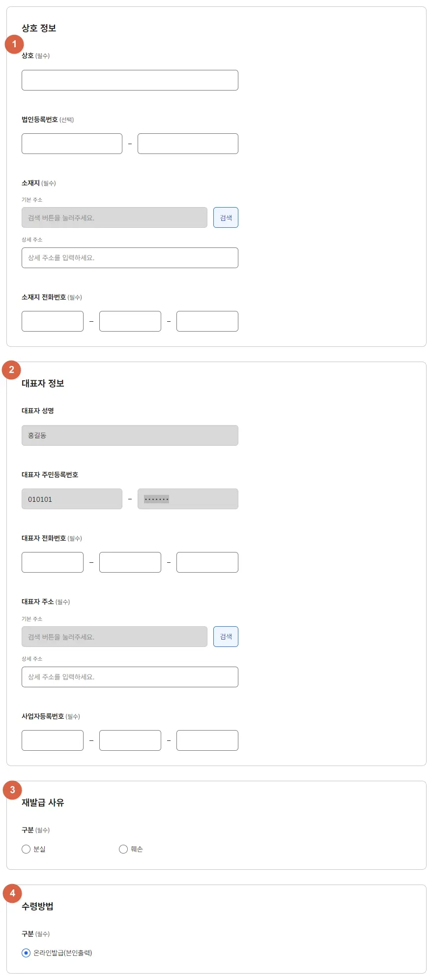Select the 훼손 radio option
The width and height of the screenshot is (432, 980).
pos(123,849)
